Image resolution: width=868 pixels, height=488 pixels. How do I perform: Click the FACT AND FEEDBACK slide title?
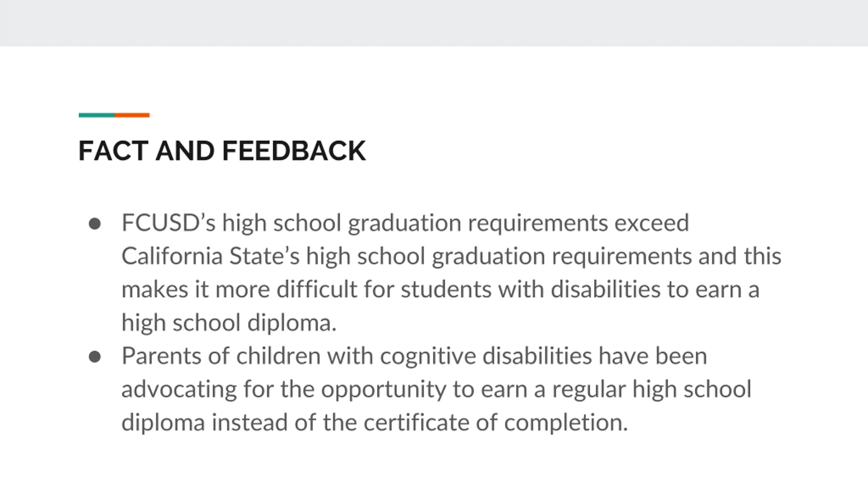coord(222,151)
